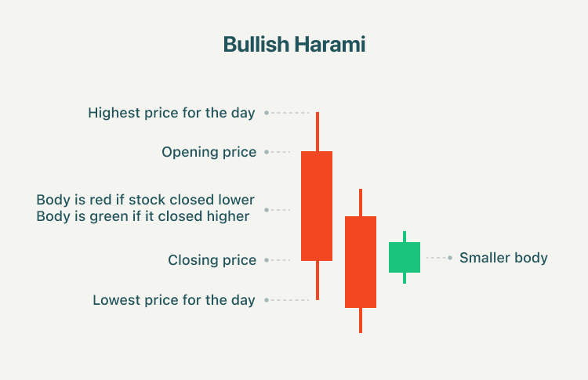Select the small green candle body
Viewport: 588px width, 380px height.
405,257
